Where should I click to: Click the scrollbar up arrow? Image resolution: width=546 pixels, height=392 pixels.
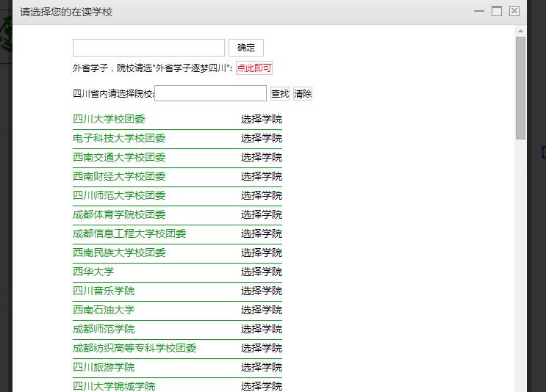pyautogui.click(x=521, y=32)
